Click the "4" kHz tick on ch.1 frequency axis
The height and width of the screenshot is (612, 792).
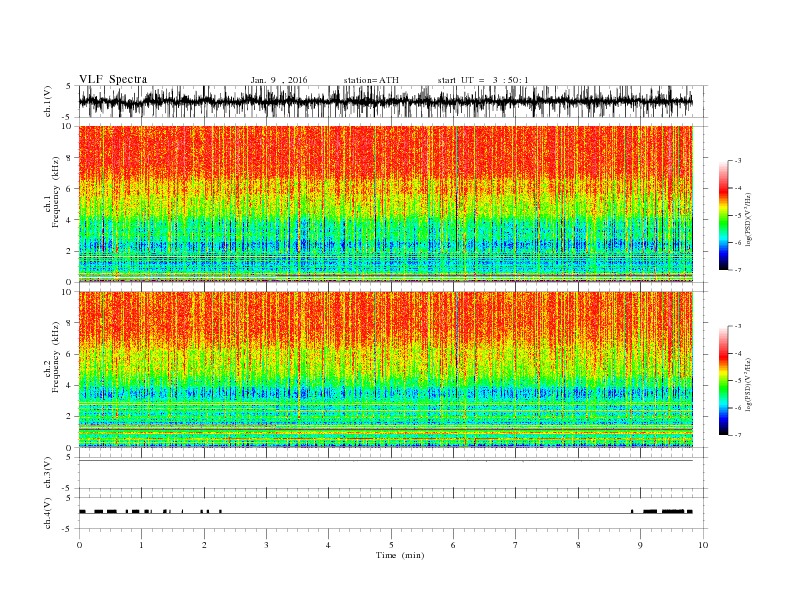[70, 220]
